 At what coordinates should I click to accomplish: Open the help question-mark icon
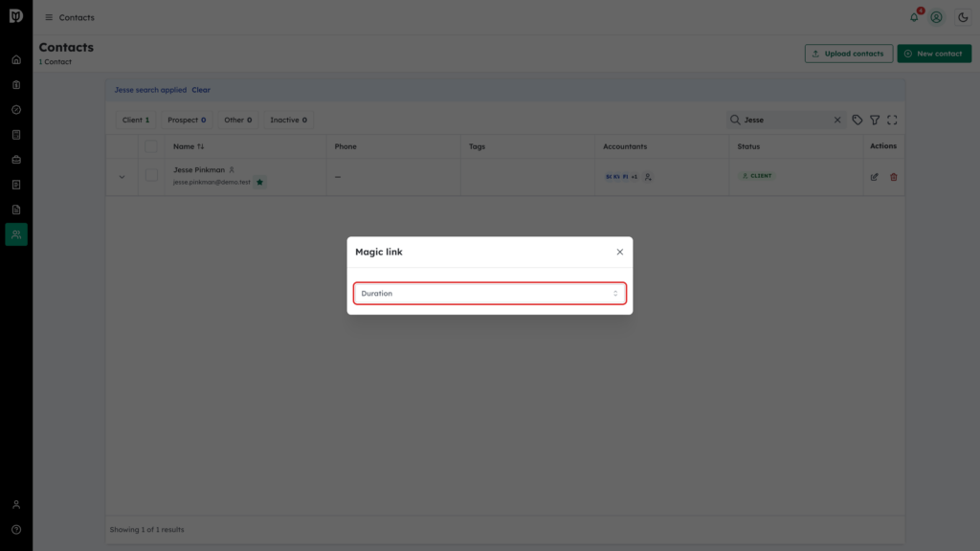click(16, 529)
